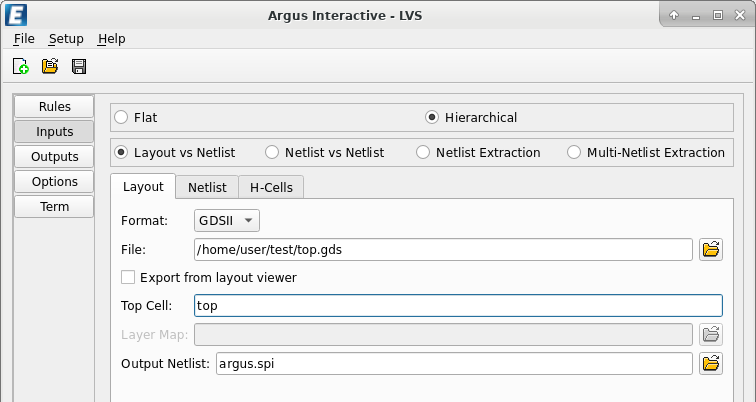Viewport: 756px width, 402px height.
Task: Open the Setup menu
Action: [66, 38]
